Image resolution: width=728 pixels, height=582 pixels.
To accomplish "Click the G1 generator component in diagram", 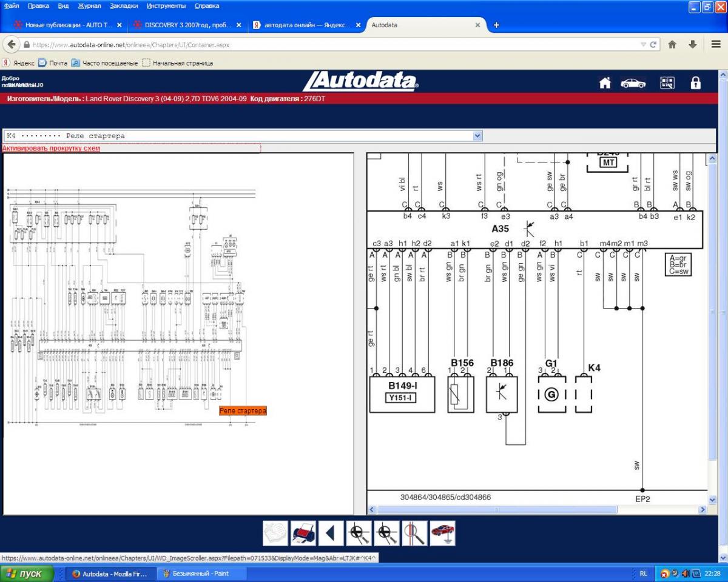I will (551, 394).
